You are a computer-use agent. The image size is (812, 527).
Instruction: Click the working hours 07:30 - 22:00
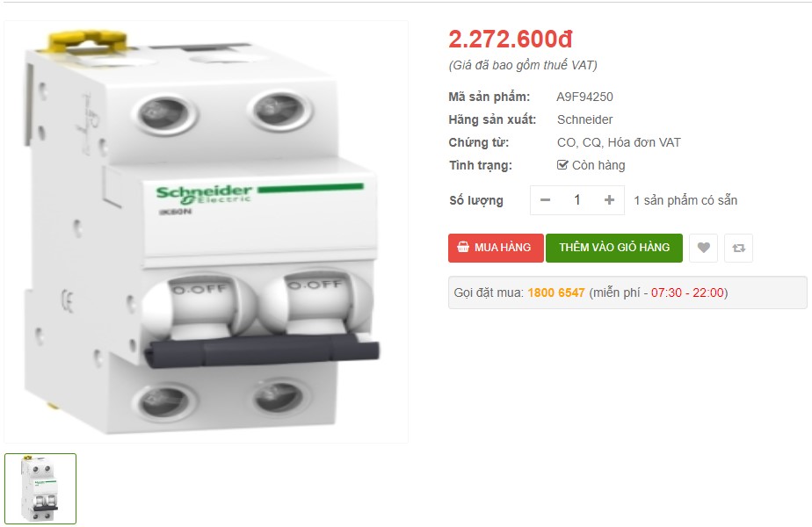[x=687, y=292]
